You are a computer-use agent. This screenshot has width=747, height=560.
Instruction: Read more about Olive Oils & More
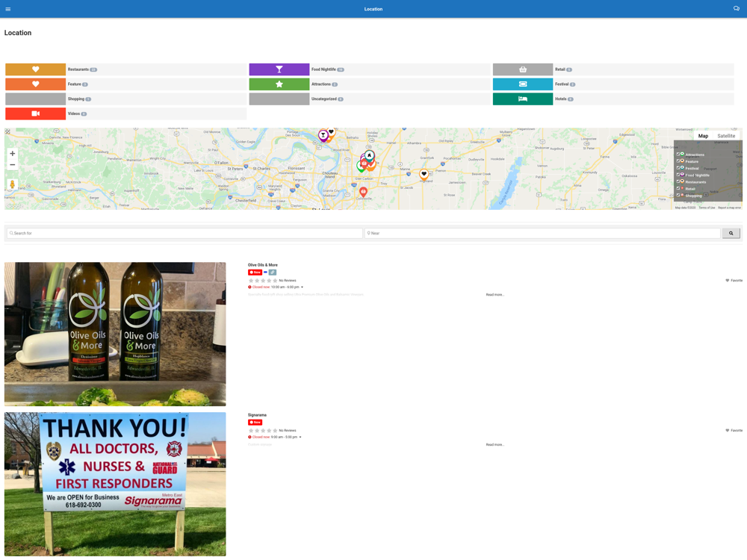(495, 295)
